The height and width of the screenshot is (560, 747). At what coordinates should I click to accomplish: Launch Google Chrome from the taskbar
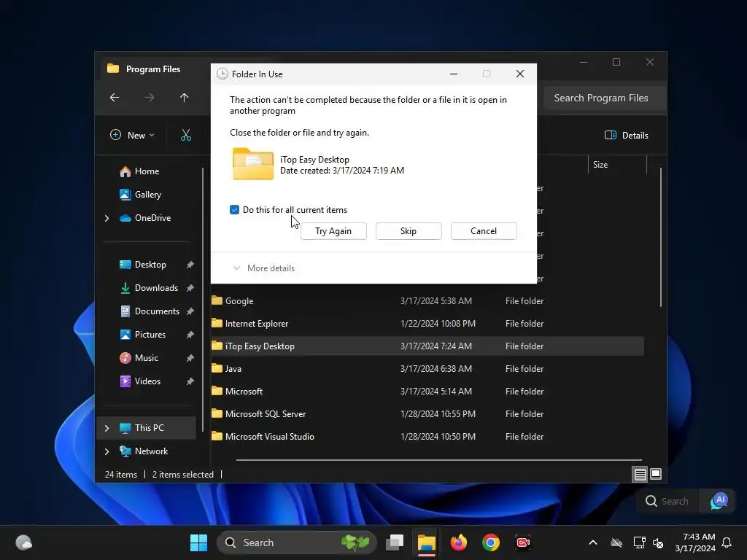(x=491, y=542)
